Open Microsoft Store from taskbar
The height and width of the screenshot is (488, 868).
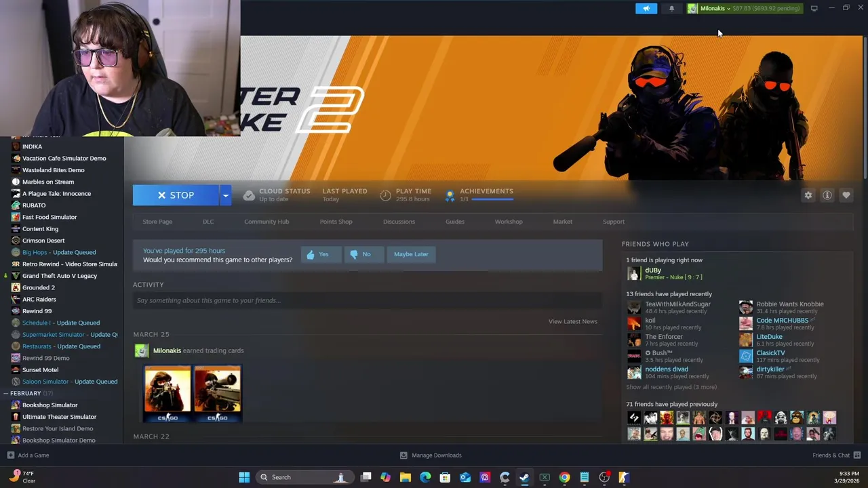coord(445,477)
